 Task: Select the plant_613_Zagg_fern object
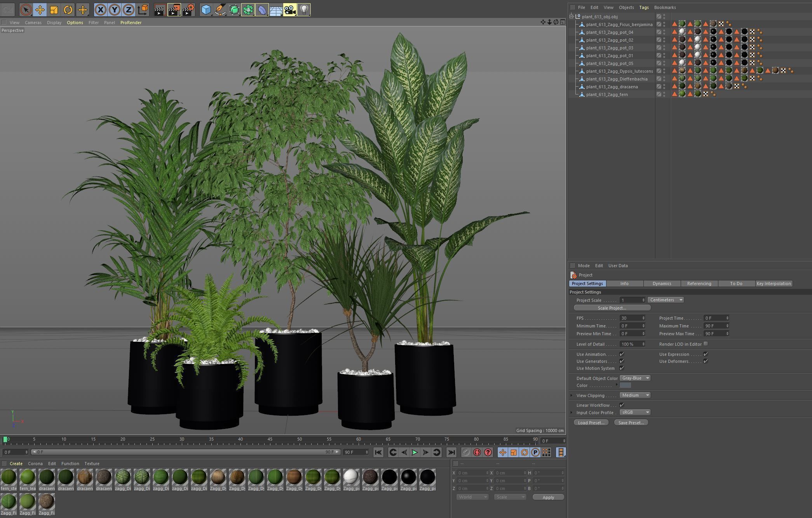606,94
